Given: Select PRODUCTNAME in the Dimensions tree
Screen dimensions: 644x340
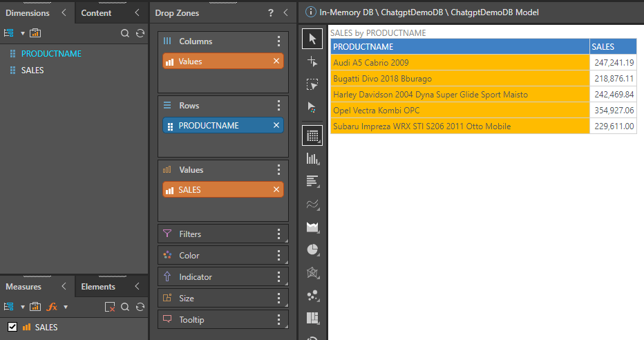Looking at the screenshot, I should point(51,54).
